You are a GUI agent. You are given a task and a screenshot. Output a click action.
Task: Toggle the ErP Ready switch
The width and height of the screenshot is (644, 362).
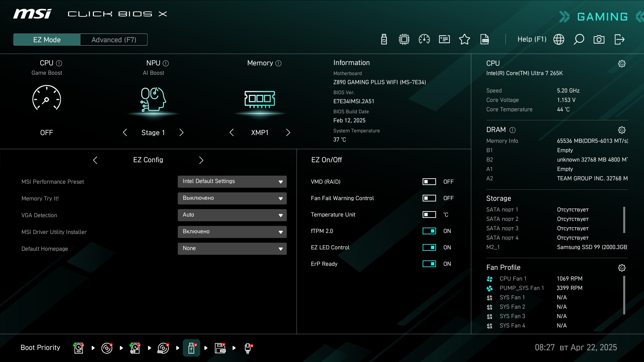pyautogui.click(x=429, y=264)
